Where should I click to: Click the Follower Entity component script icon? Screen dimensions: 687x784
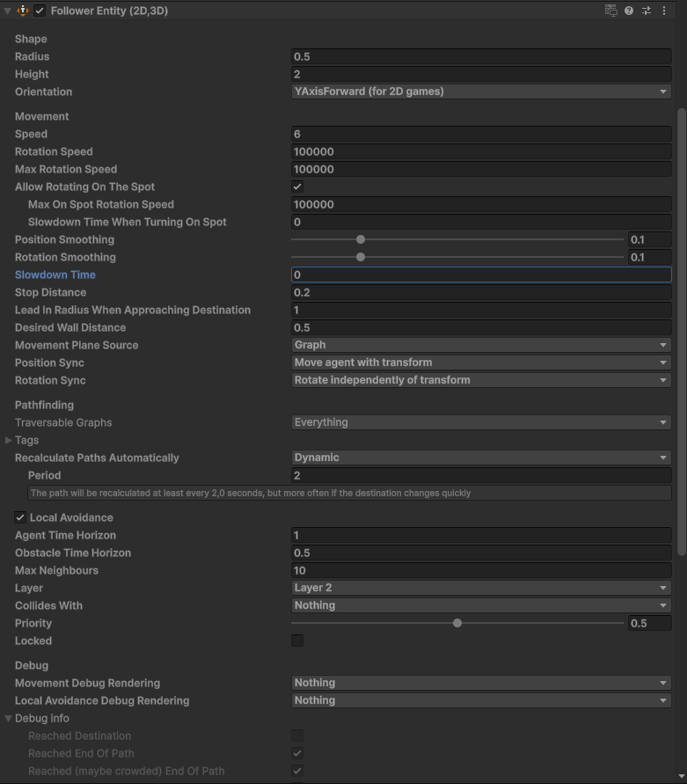[x=23, y=11]
